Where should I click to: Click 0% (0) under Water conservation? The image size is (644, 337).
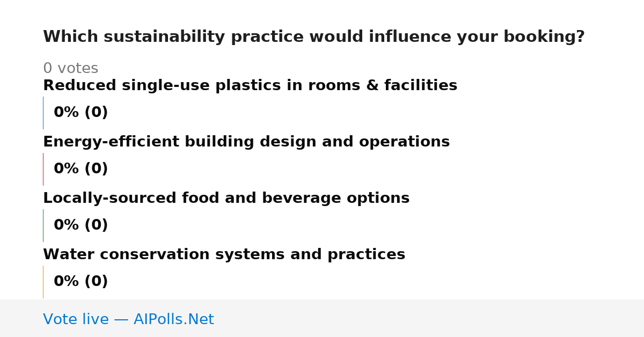tap(80, 282)
